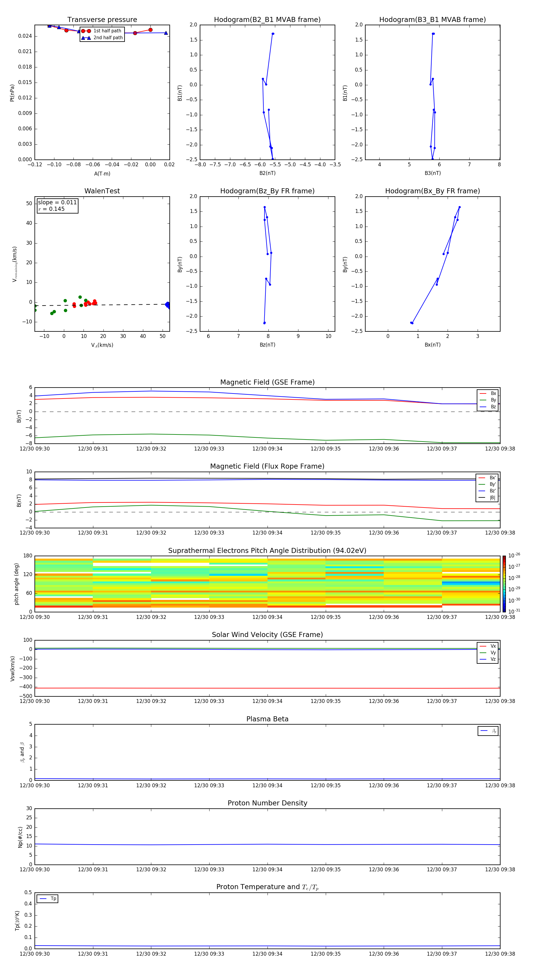535x980 pixels.
Task: Click the Proton Number Density title
Action: [x=267, y=803]
